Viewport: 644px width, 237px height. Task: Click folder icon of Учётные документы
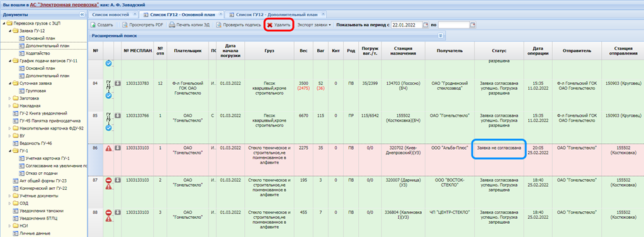(x=16, y=196)
